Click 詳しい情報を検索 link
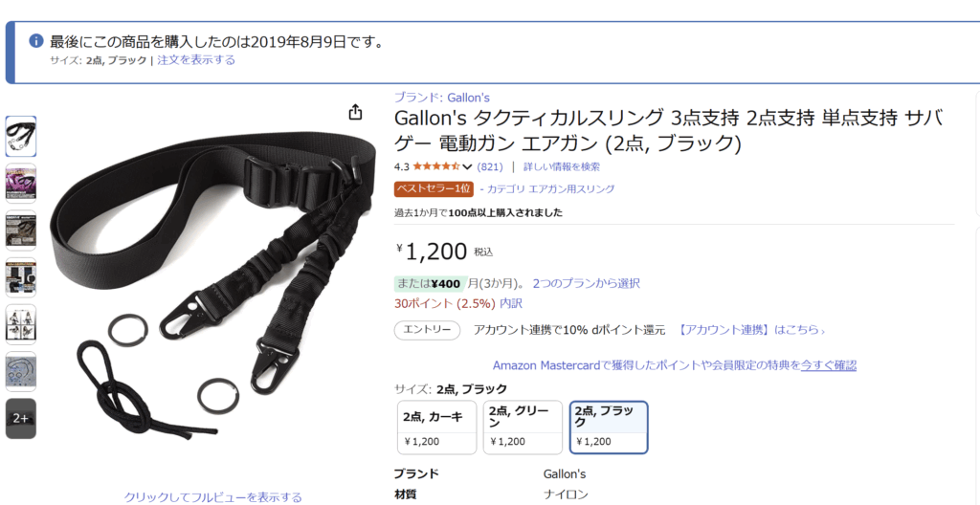The height and width of the screenshot is (505, 980). [x=561, y=166]
